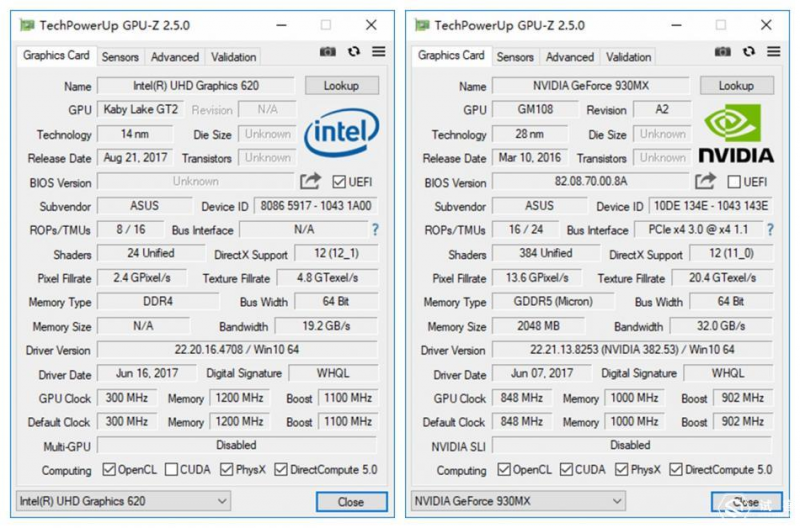Image resolution: width=800 pixels, height=528 pixels.
Task: Click the GM108 GPU field
Action: (x=535, y=110)
